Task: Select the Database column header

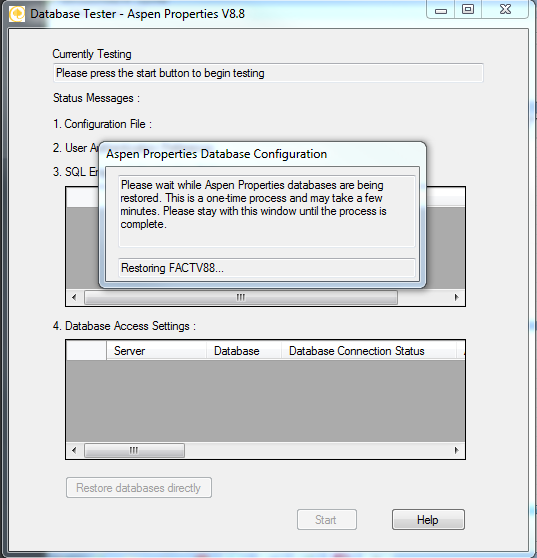Action: (244, 351)
